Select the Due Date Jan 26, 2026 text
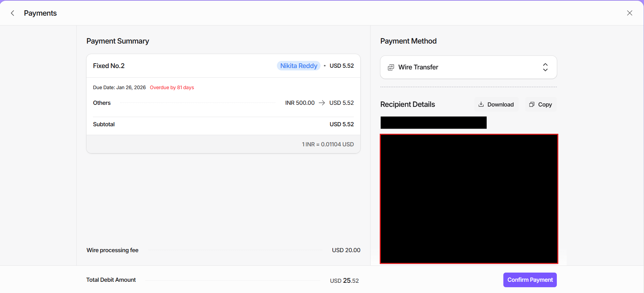This screenshot has width=644, height=293. 119,87
